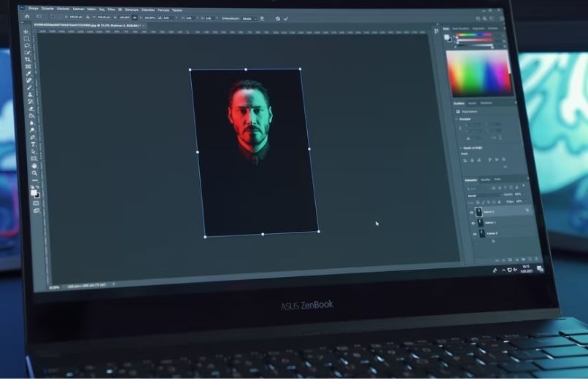This screenshot has height=379, width=588.
Task: Open the Windows notification center icon
Action: 539,268
